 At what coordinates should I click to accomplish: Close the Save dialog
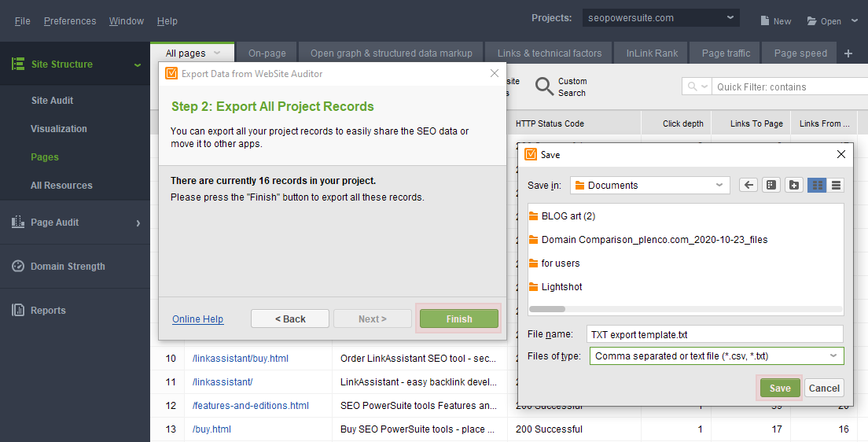[841, 154]
